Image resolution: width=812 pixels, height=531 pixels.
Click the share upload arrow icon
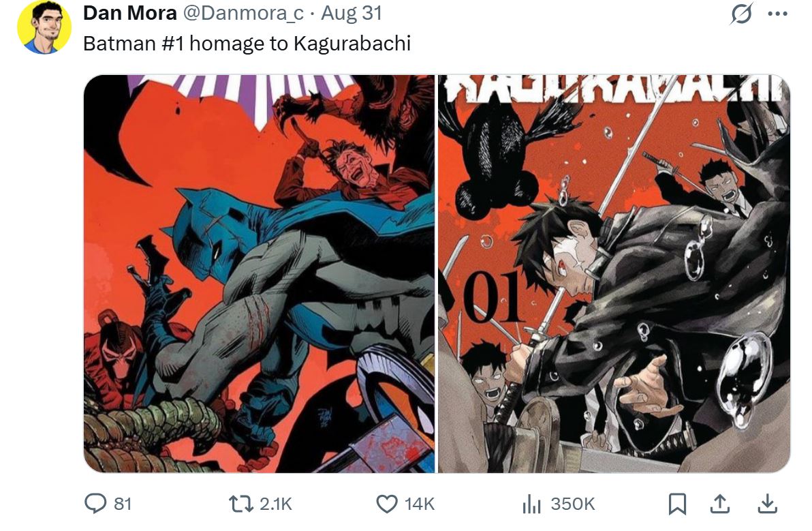719,504
